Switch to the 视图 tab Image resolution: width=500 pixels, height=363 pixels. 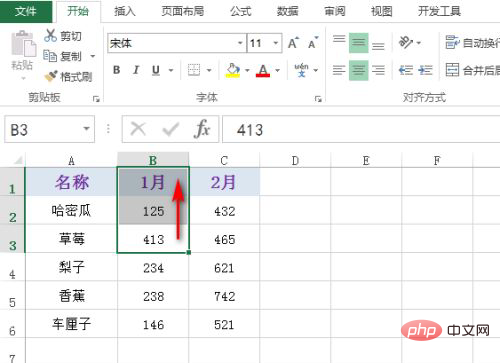(382, 11)
